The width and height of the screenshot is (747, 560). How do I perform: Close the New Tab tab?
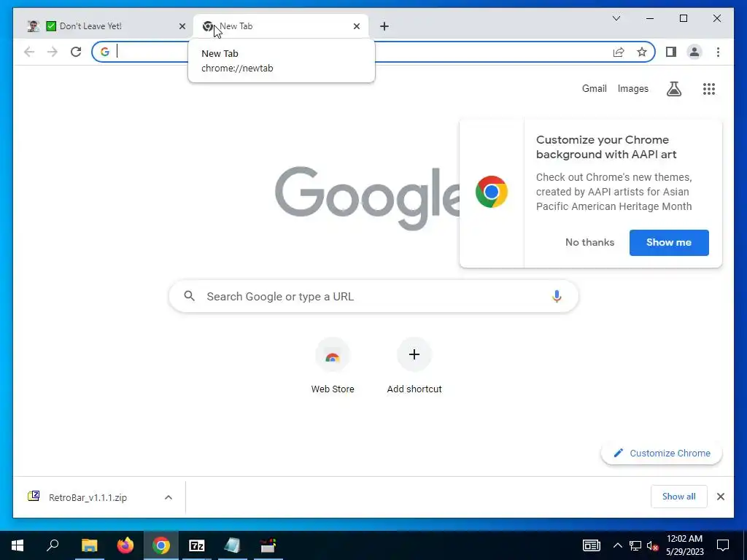356,26
